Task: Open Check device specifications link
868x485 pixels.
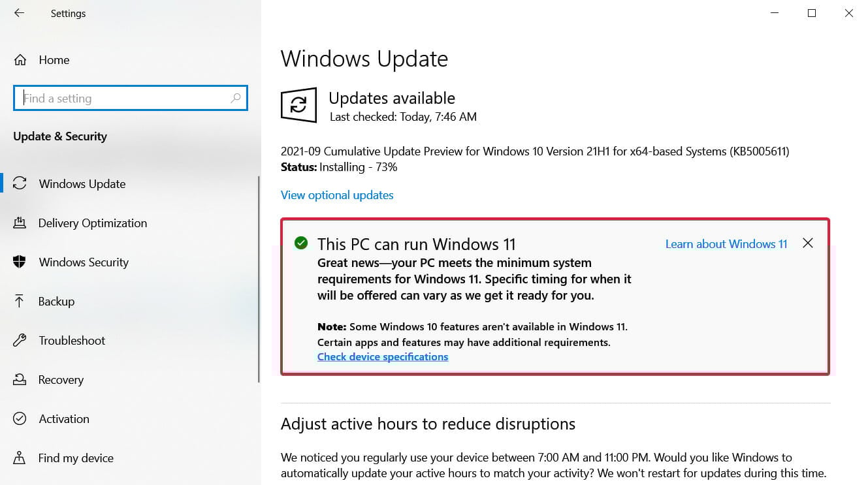Action: [383, 356]
